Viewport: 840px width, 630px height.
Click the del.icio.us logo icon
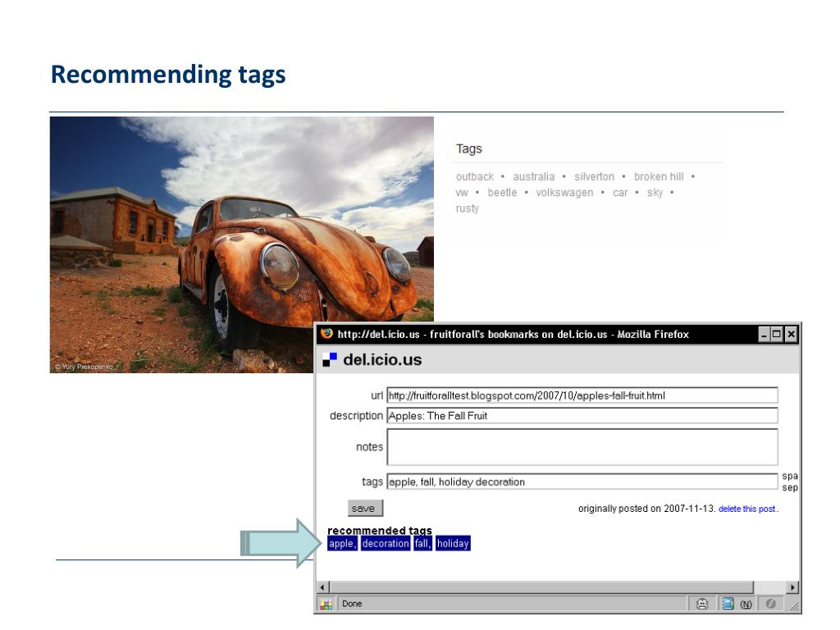click(330, 359)
